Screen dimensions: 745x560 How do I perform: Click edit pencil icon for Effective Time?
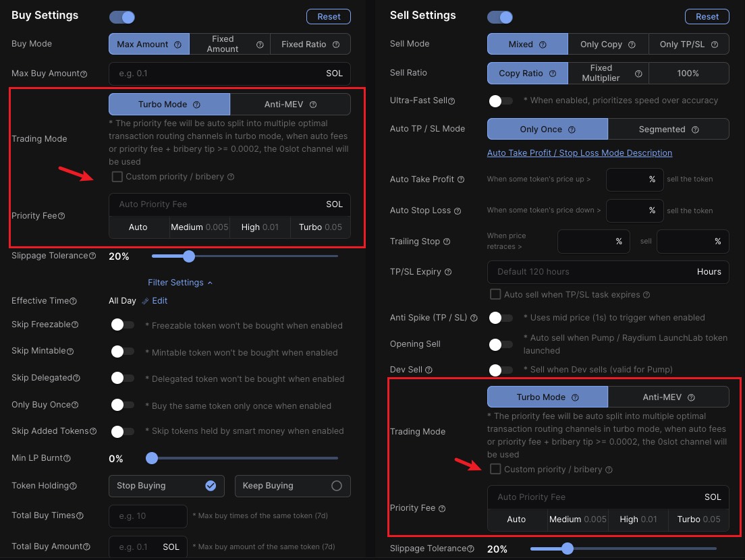click(x=145, y=301)
